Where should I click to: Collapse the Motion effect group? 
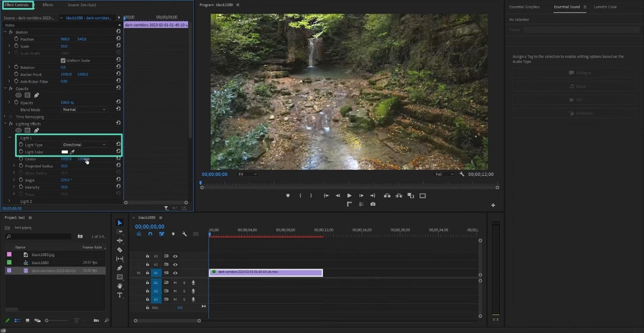5,32
